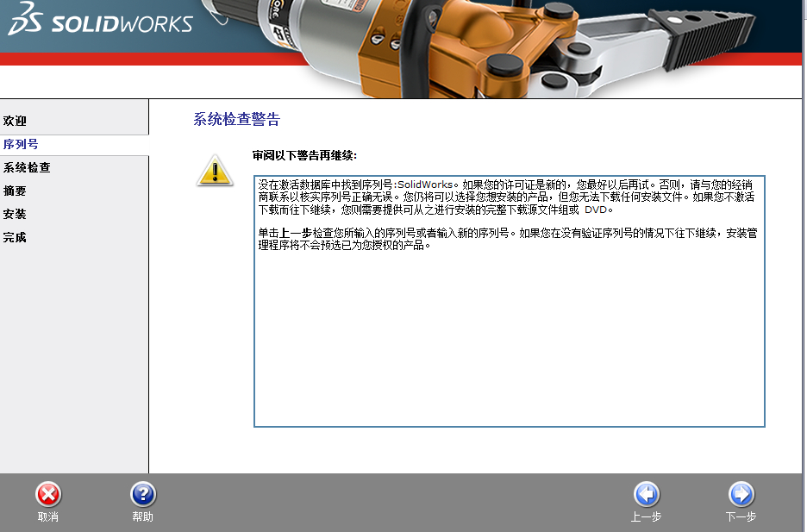Screen dimensions: 807x532
Task: Open Help via the question mark icon
Action: pos(143,494)
